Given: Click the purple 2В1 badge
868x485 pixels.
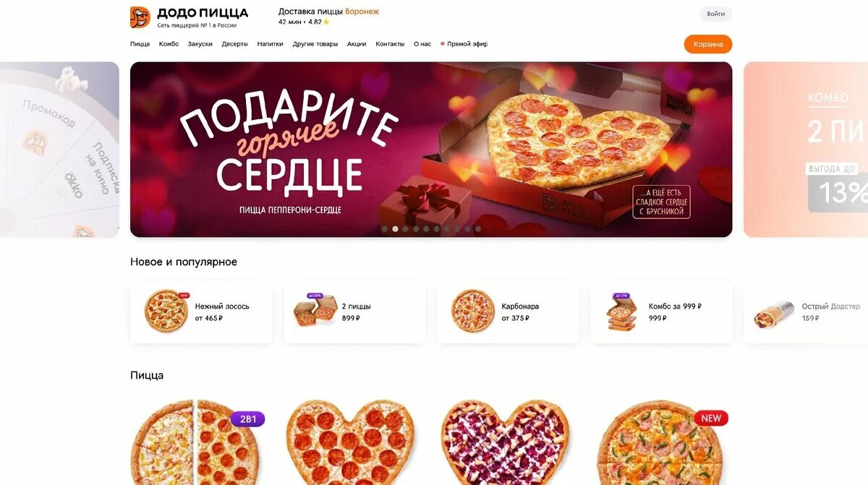Looking at the screenshot, I should pyautogui.click(x=248, y=419).
